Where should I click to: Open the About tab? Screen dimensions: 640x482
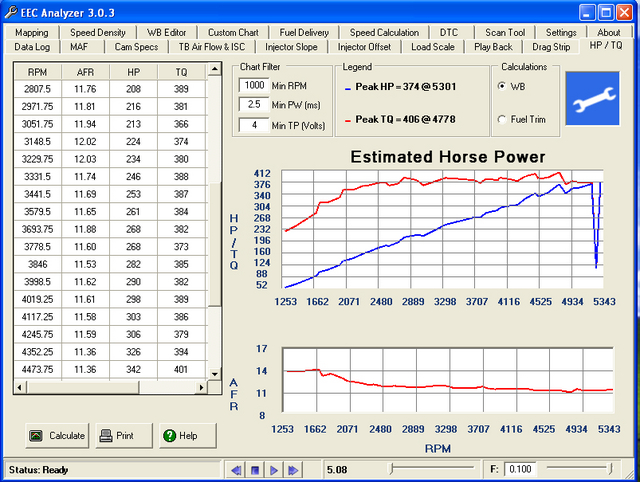(x=609, y=32)
